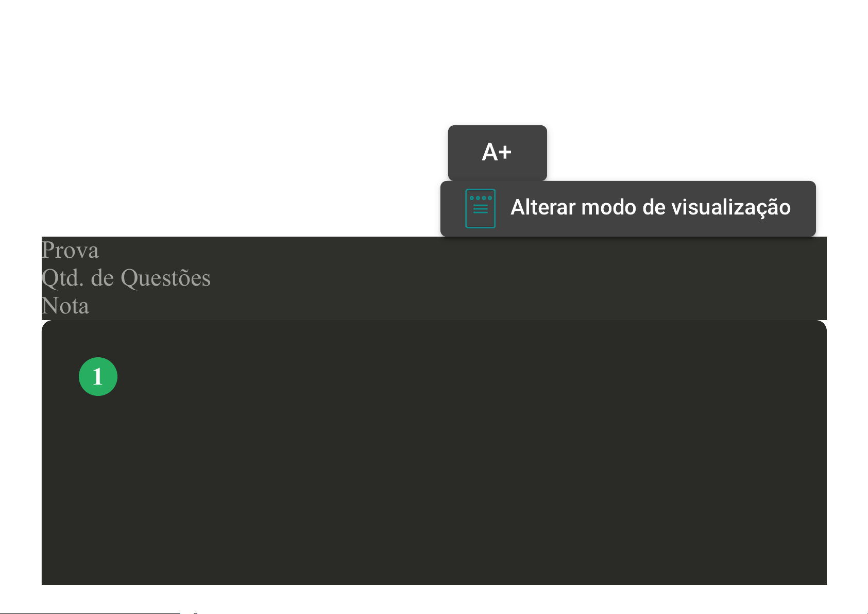868x614 pixels.
Task: Click the word 'Alterar' in the view mode button
Action: (542, 207)
